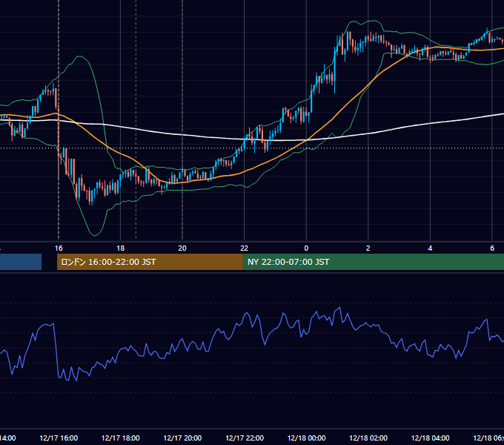Viewport: 504px width, 445px height.
Task: Click the 0 hour label on the chart axis
Action: [306, 248]
